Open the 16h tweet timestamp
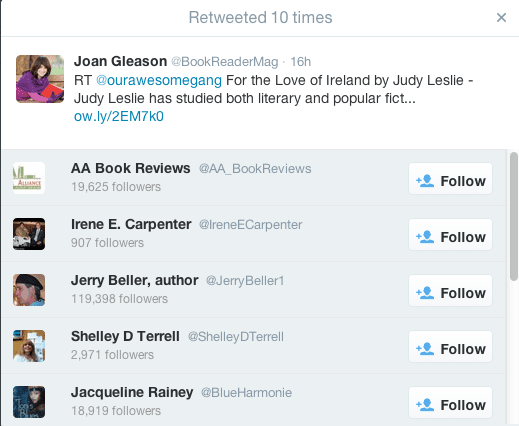 point(301,62)
